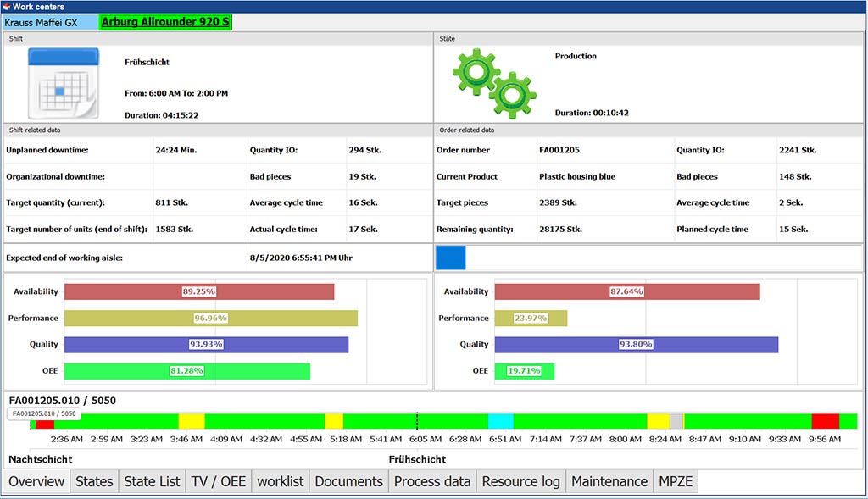Click the shift bad pieces value 19 Stk.
This screenshot has width=868, height=499.
(363, 176)
